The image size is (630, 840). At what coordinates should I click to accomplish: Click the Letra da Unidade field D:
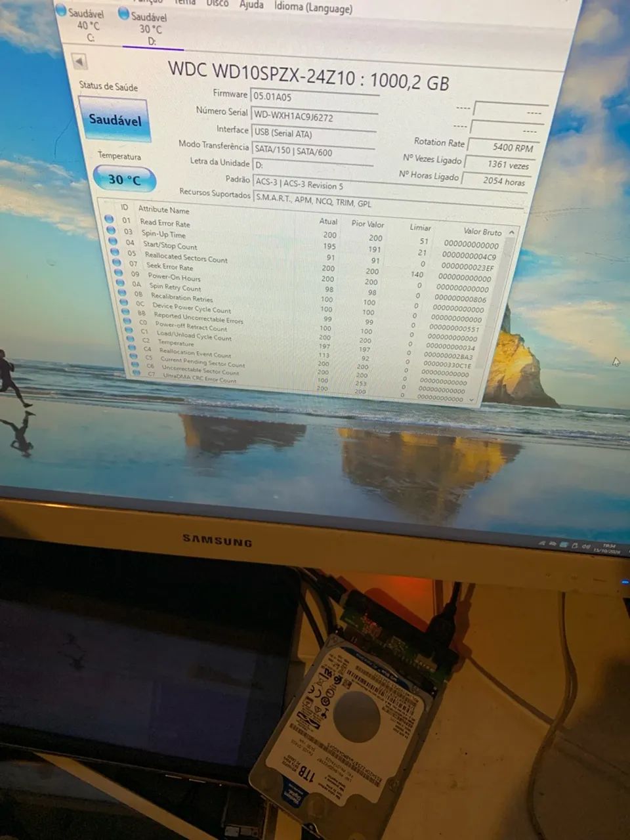[312, 166]
